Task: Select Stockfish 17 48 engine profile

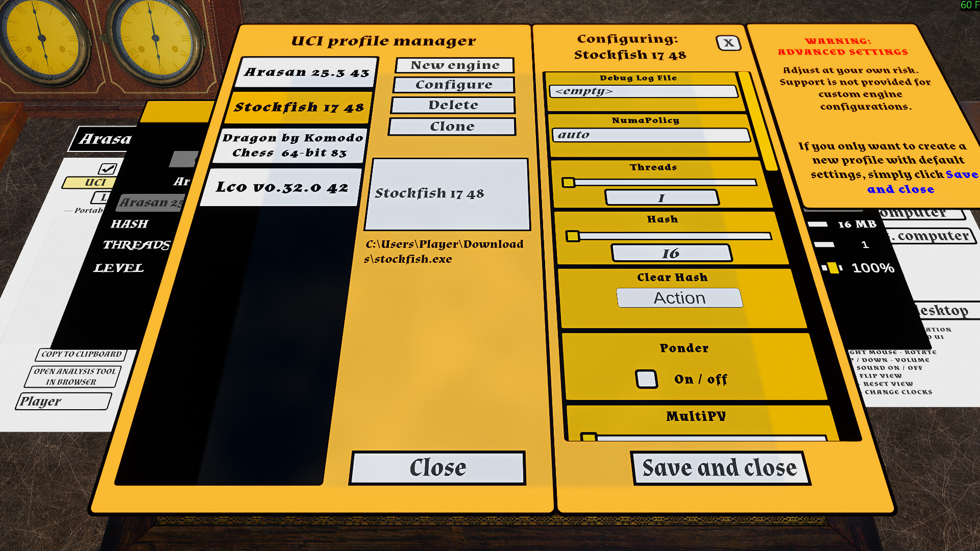Action: pos(299,108)
